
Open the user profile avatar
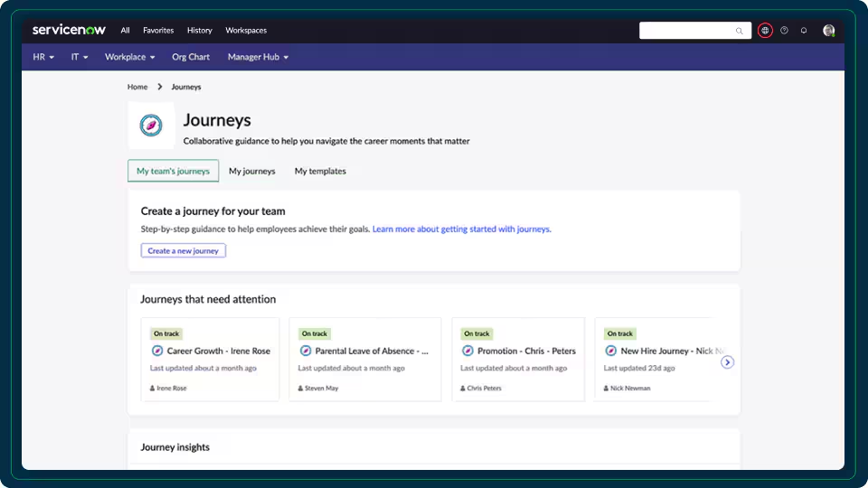pos(829,31)
